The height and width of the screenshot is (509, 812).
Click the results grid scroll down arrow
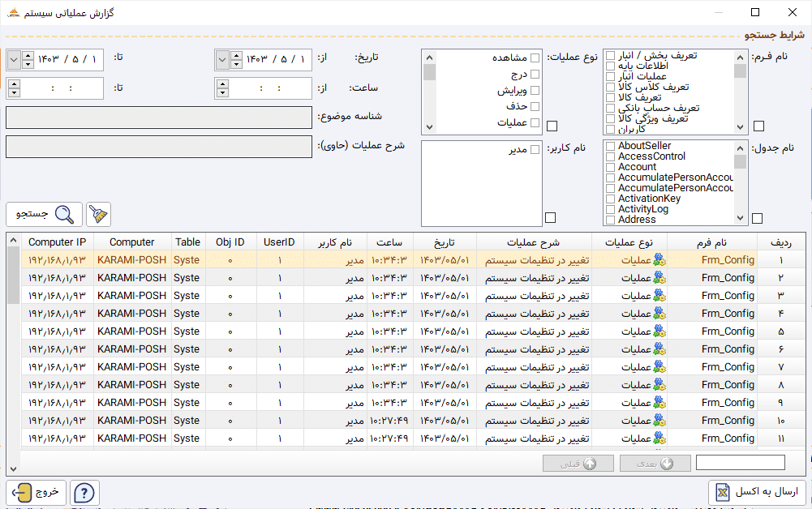pyautogui.click(x=14, y=469)
